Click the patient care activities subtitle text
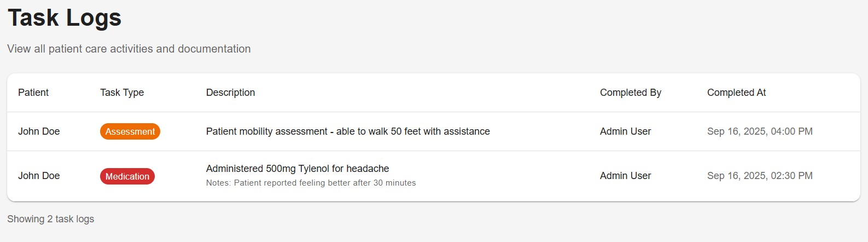This screenshot has width=868, height=242. pyautogui.click(x=129, y=49)
